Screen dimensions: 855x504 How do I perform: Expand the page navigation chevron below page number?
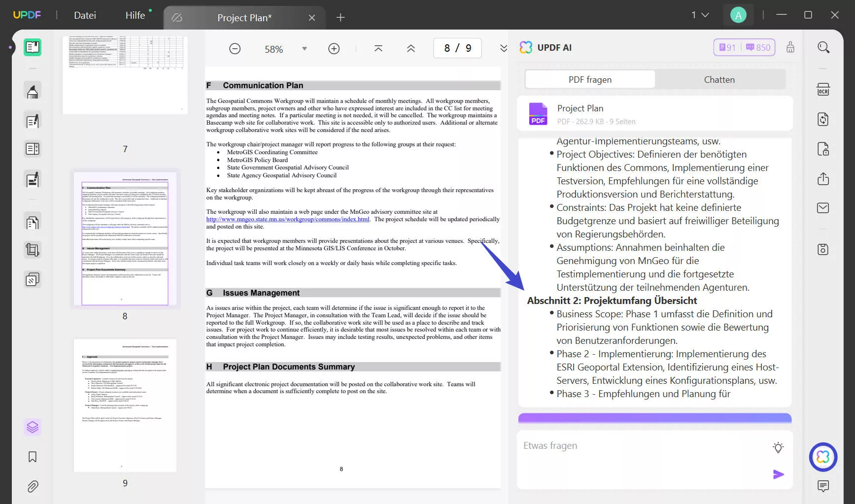(x=503, y=48)
